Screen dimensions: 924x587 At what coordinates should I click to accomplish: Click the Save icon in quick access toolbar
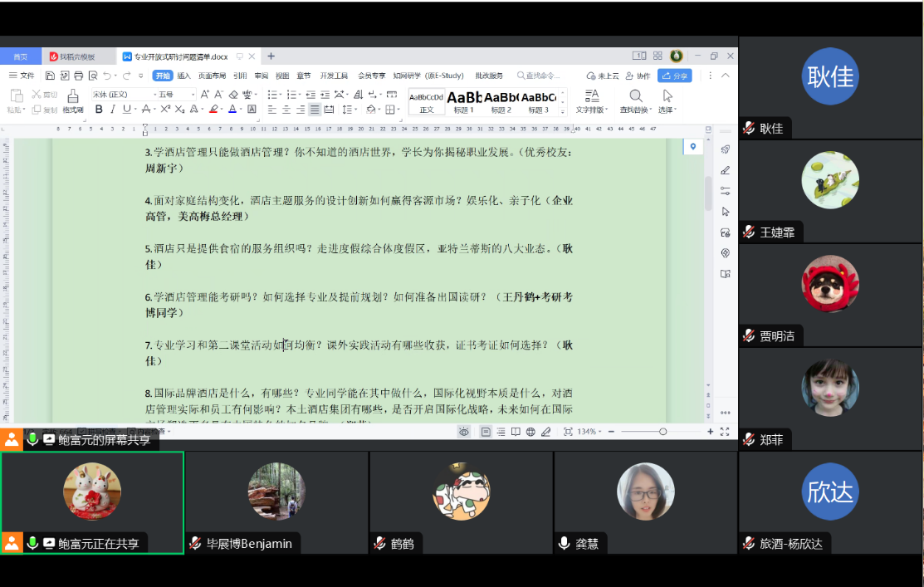[50, 76]
